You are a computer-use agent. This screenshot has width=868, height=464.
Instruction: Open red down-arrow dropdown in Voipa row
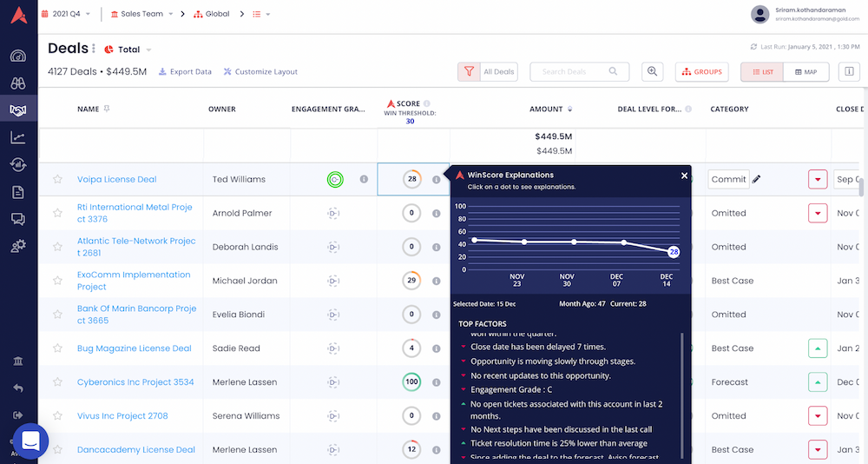coord(818,179)
